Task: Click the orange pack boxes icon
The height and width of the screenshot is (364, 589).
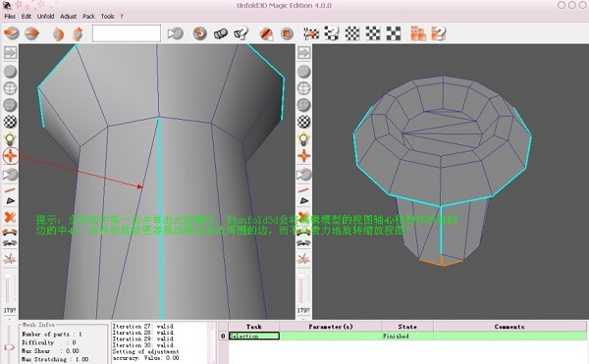Action: click(418, 33)
